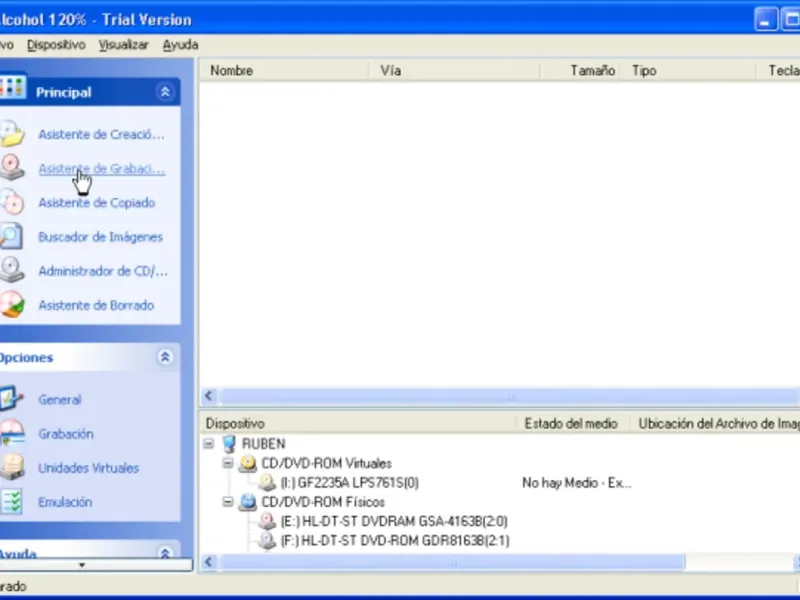
Task: Collapse the RUBEN tree node
Action: click(208, 443)
